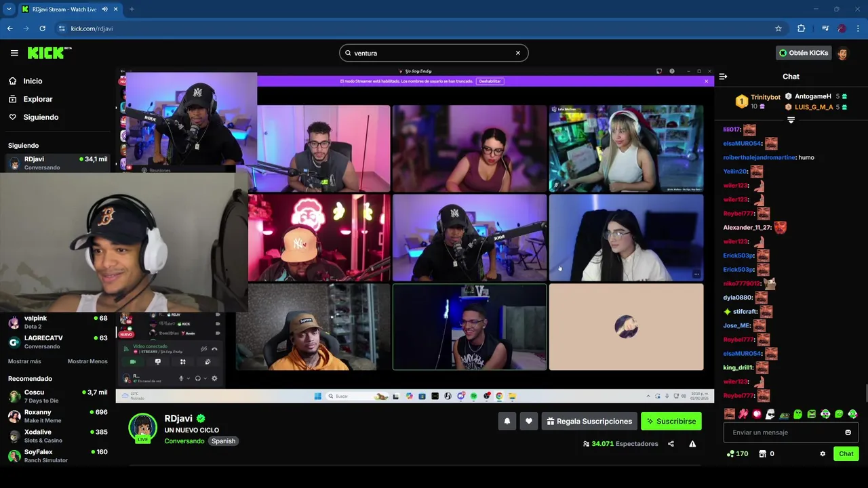
Task: View site information icon in address bar
Action: [x=62, y=28]
